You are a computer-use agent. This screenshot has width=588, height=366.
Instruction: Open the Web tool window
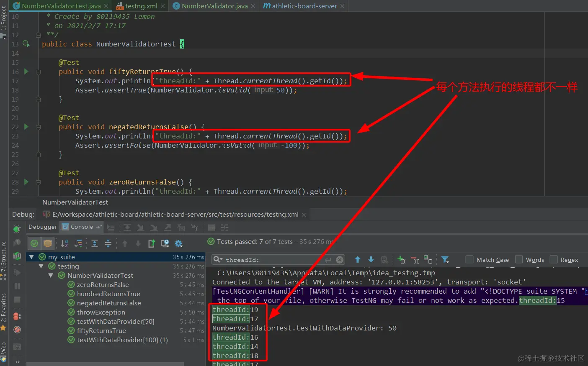[x=4, y=352]
